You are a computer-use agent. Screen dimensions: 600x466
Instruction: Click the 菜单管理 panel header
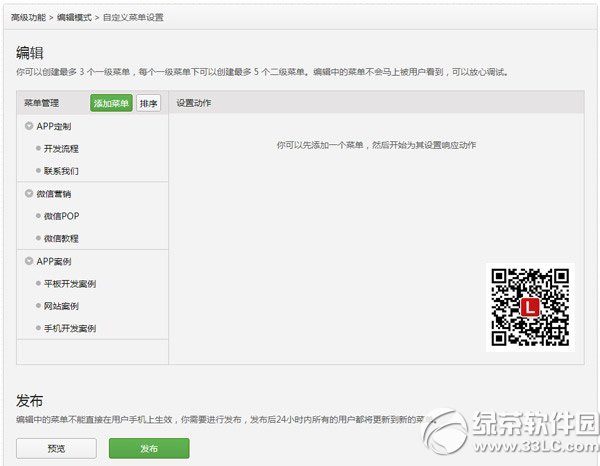tap(42, 103)
